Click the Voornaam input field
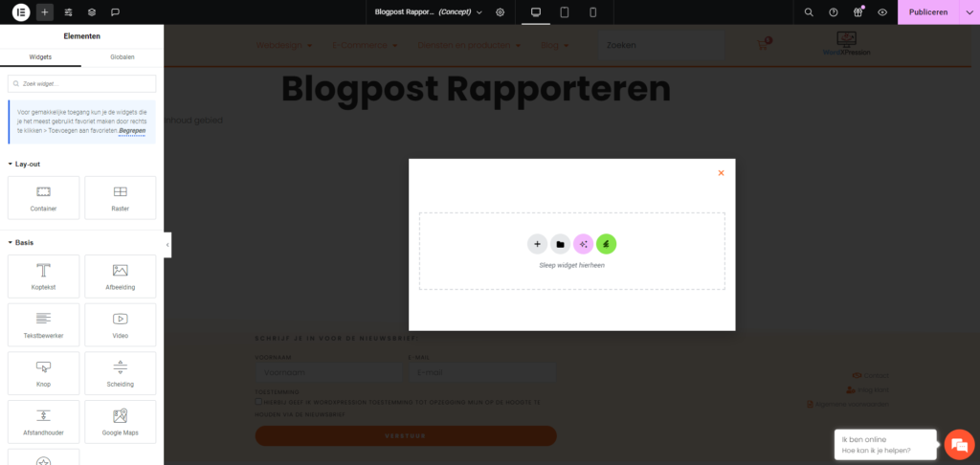Viewport: 980px width, 465px height. click(x=329, y=372)
